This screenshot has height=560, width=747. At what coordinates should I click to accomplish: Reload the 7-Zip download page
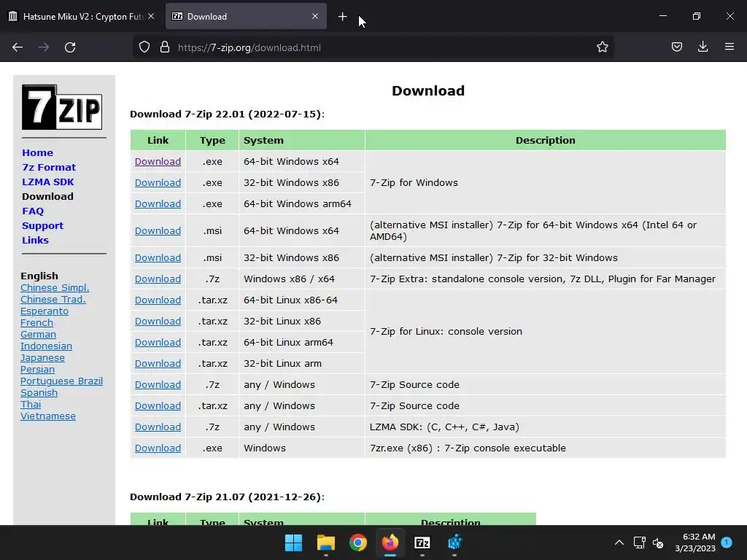click(x=70, y=47)
